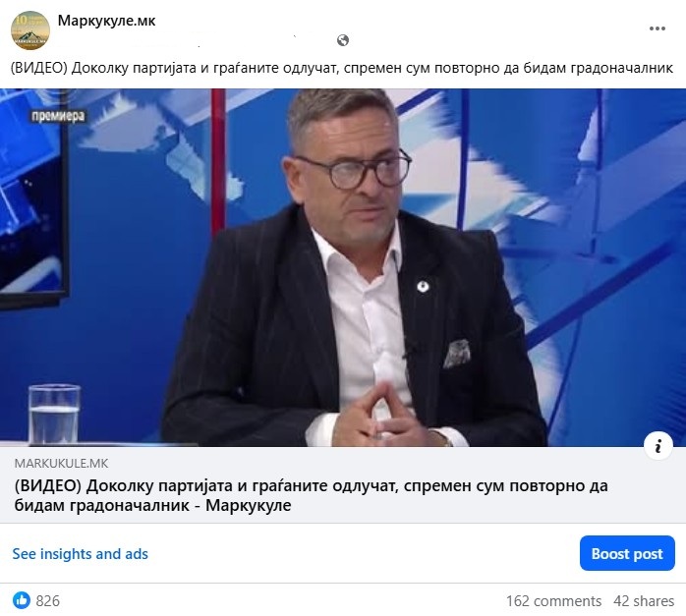
Task: Open the Маркукуле.мк page name link
Action: [106, 21]
